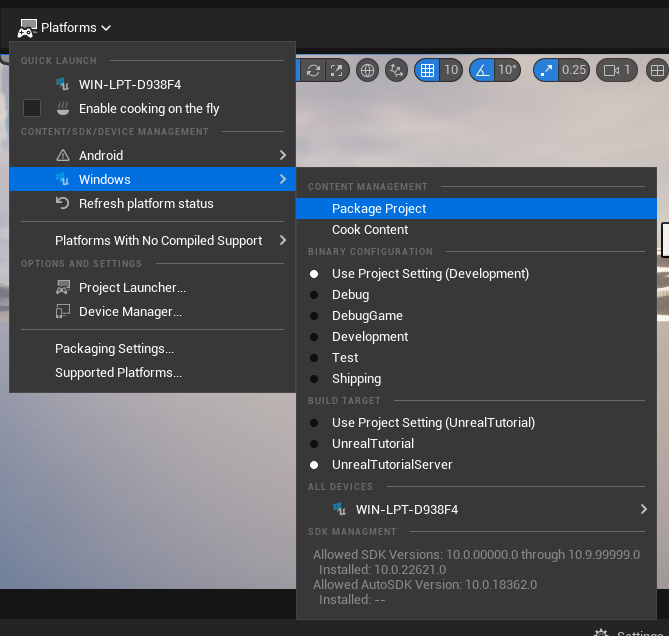Open the Platforms dropdown button
This screenshot has width=669, height=636.
click(65, 28)
